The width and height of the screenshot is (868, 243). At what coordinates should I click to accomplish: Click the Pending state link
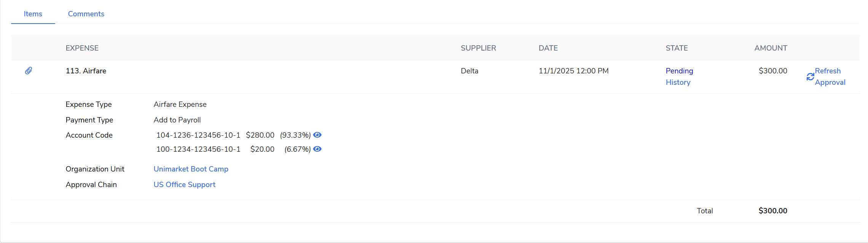pyautogui.click(x=679, y=71)
